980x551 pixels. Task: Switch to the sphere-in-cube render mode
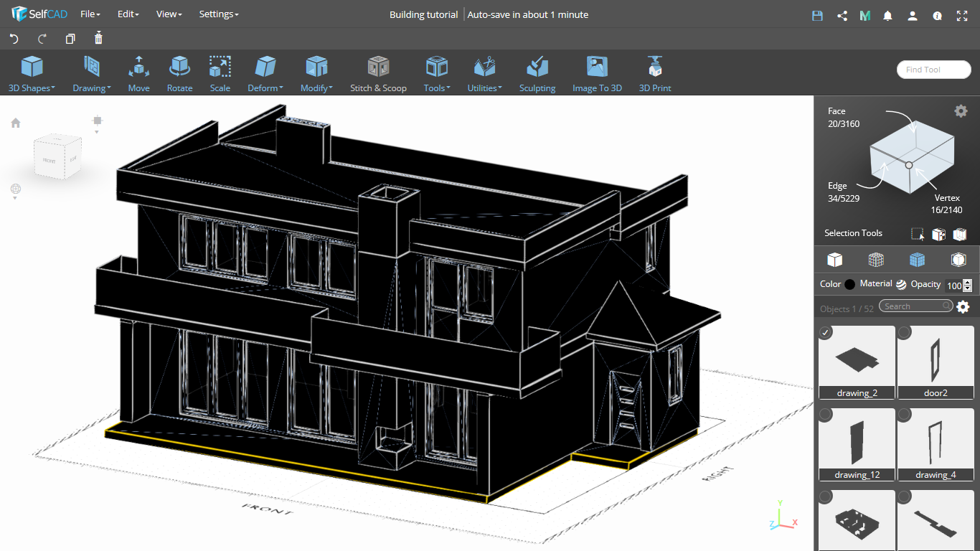[958, 260]
